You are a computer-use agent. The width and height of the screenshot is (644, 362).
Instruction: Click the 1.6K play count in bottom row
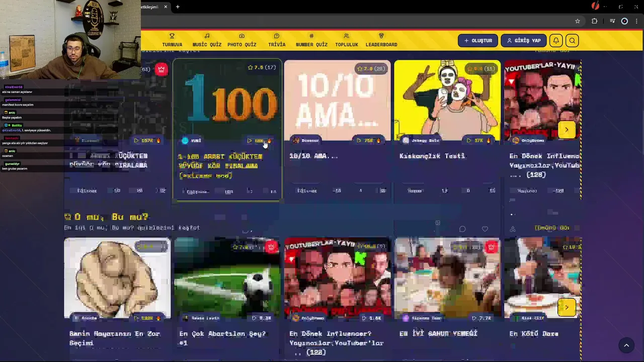(x=372, y=318)
